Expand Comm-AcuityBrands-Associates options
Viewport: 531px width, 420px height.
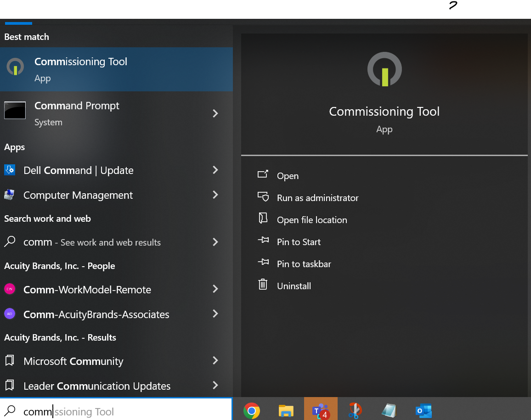click(215, 314)
